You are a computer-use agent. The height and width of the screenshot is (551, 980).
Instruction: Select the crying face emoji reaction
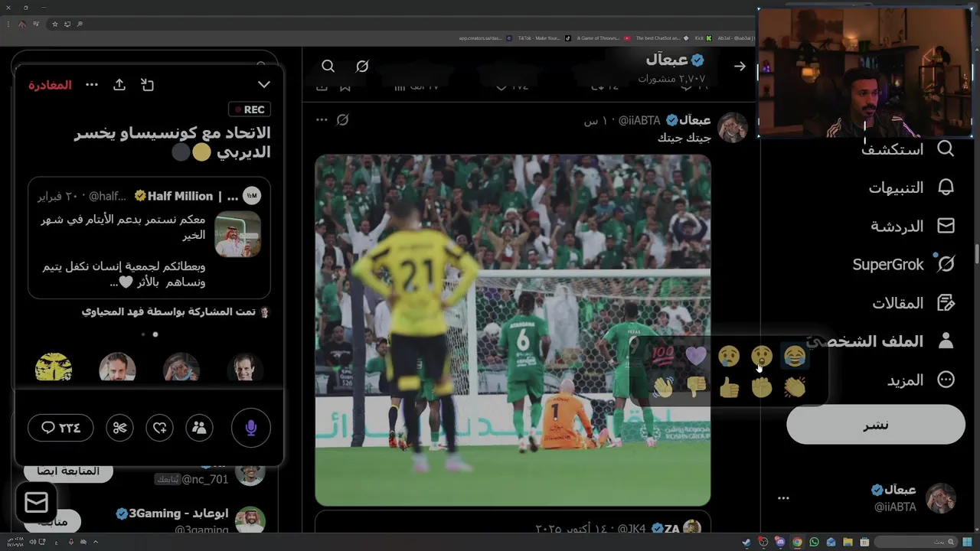coord(729,356)
